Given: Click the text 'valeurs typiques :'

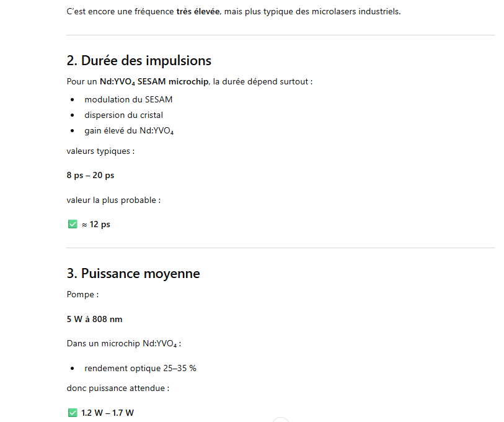Looking at the screenshot, I should pyautogui.click(x=100, y=151).
